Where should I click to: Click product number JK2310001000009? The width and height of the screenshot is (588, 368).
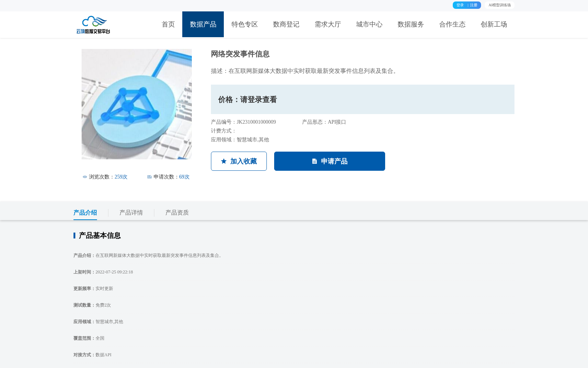pos(256,122)
